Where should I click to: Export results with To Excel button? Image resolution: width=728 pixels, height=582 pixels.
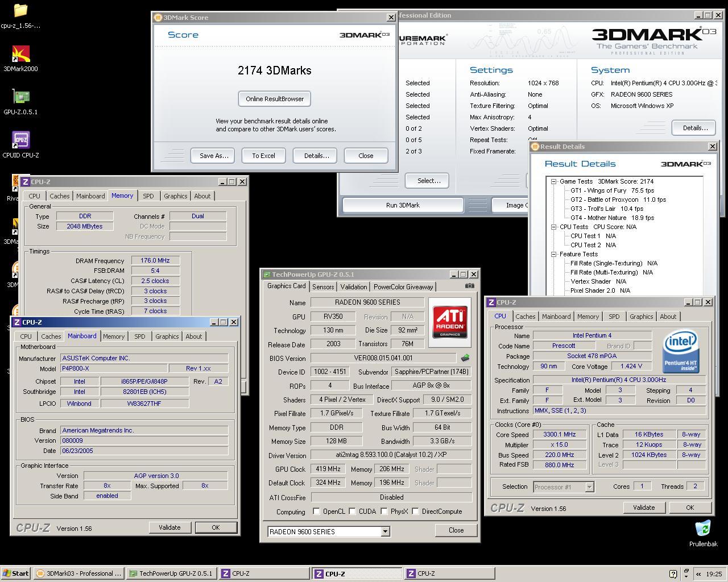click(263, 156)
